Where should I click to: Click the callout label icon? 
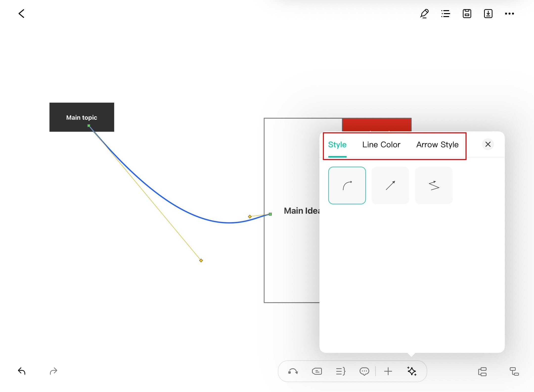click(x=317, y=371)
